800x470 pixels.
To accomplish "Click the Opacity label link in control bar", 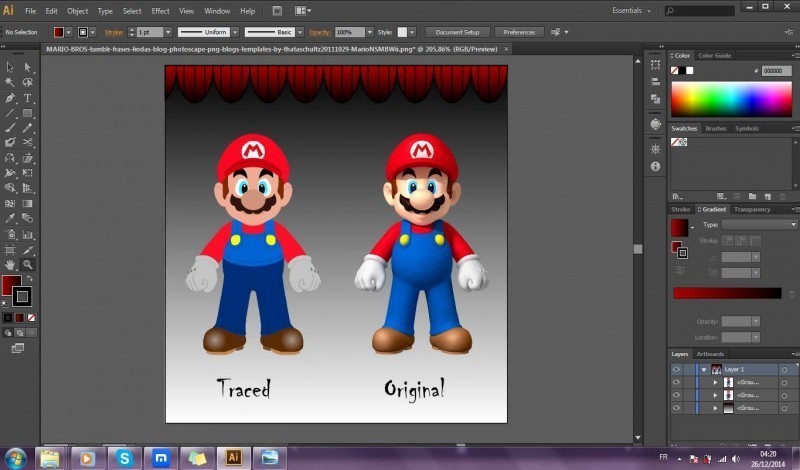I will coord(320,32).
